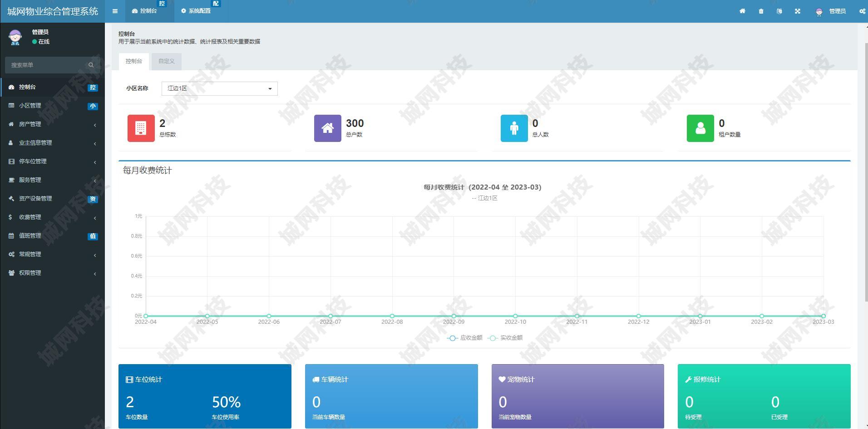Enter fullscreen mode with the expand icon
This screenshot has width=868, height=429.
pos(797,11)
